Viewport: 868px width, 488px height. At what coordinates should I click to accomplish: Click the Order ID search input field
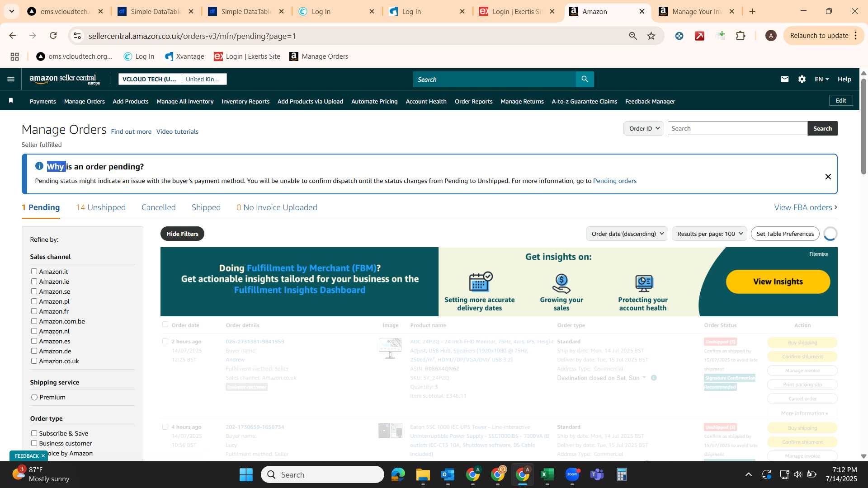tap(737, 128)
